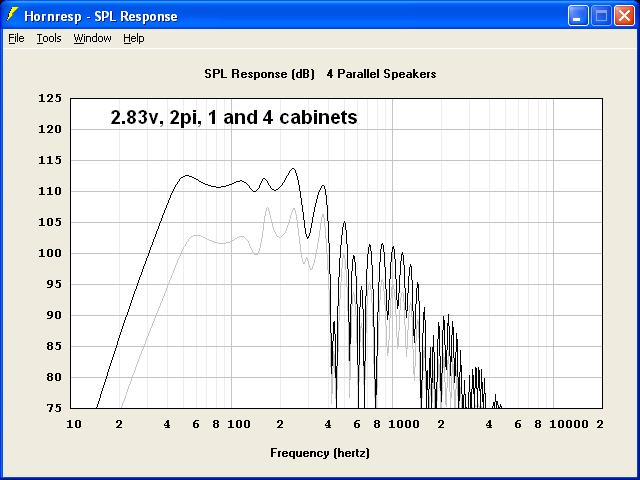Viewport: 640px width, 480px height.
Task: Click the maximize button in title bar
Action: [x=601, y=16]
